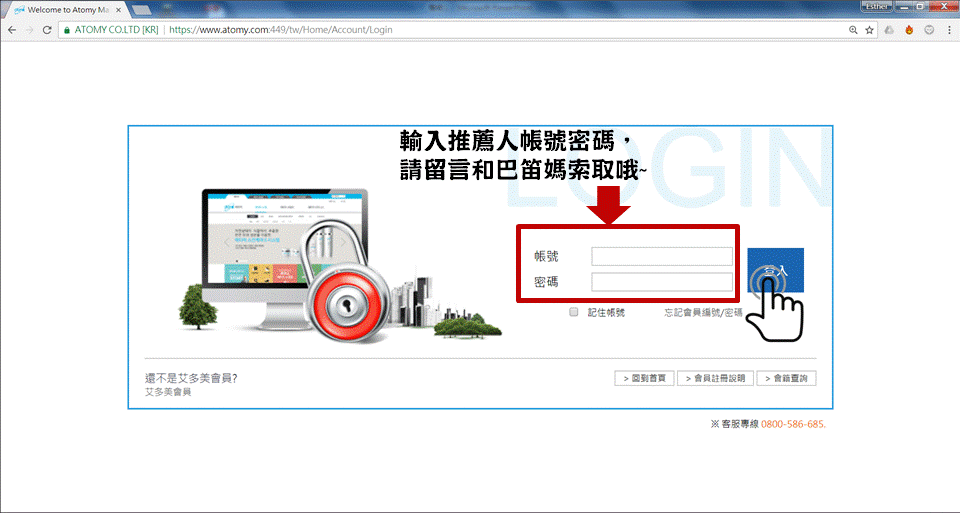Click the customer hotline number 0800-586-685
The height and width of the screenshot is (513, 960).
click(793, 424)
